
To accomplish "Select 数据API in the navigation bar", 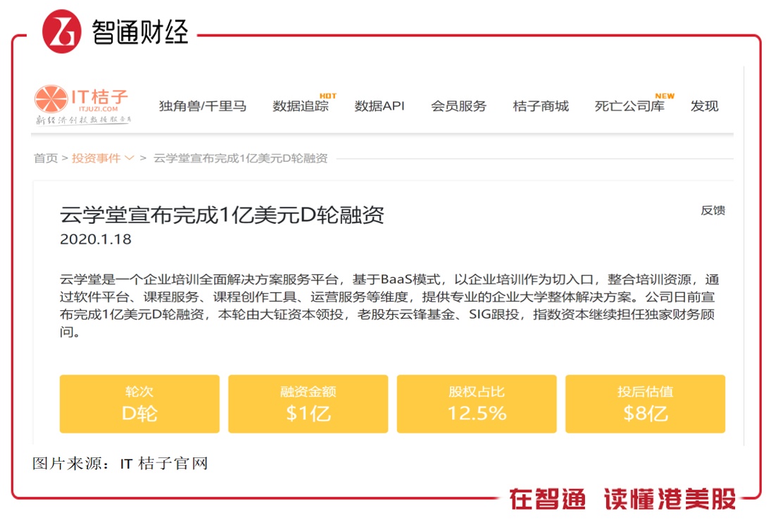I will click(379, 106).
